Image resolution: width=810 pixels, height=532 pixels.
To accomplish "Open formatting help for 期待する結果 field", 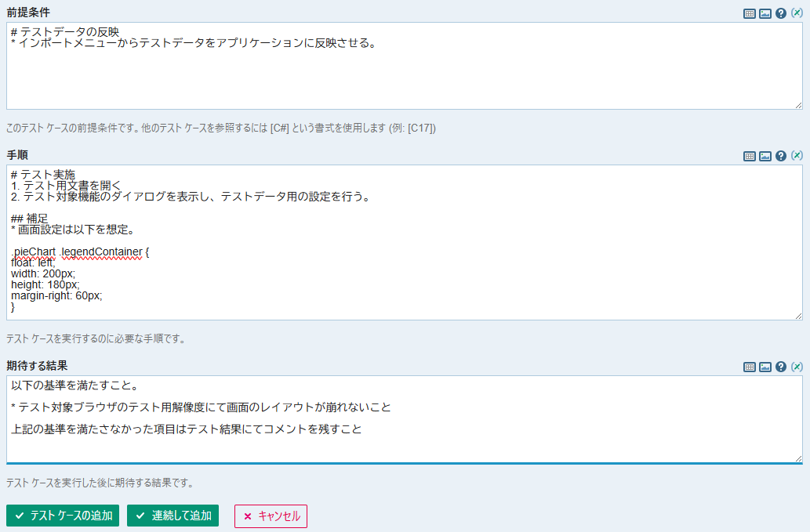I will pos(781,367).
